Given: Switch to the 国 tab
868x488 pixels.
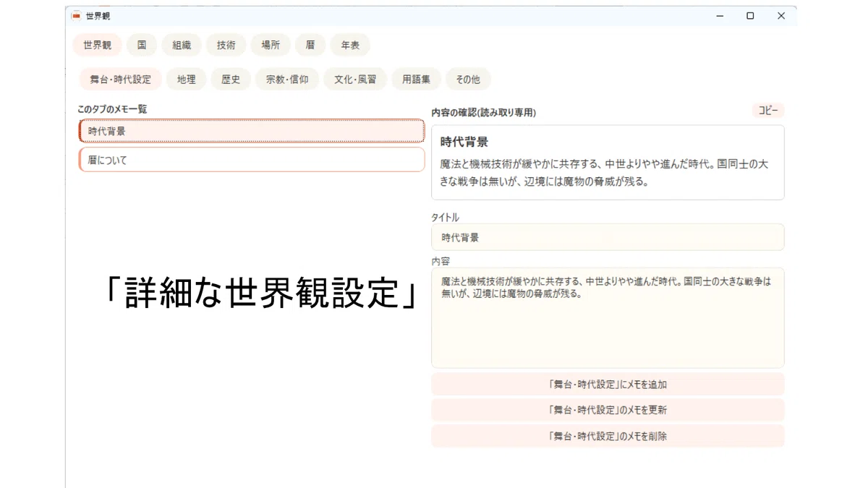Looking at the screenshot, I should coord(142,45).
